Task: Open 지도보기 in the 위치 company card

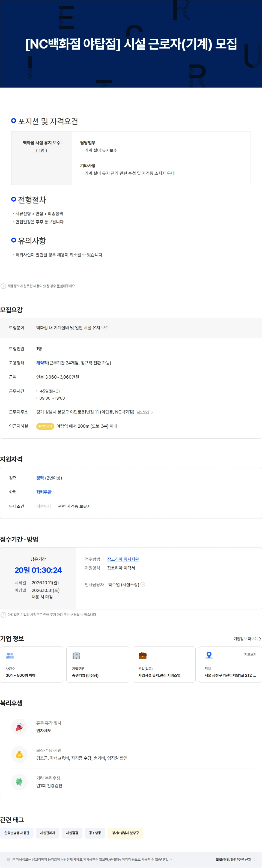Action: [x=250, y=654]
